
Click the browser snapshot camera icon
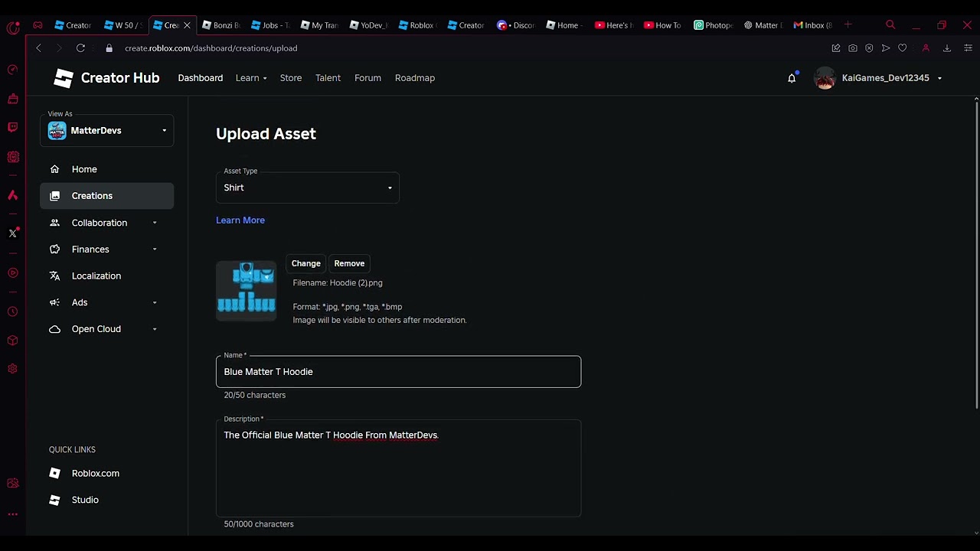(853, 48)
